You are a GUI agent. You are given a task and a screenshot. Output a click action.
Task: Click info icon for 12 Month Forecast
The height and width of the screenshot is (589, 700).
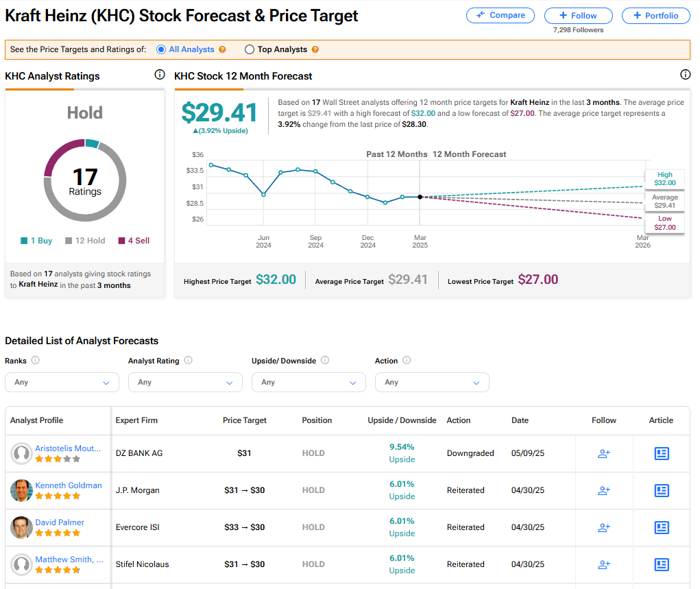tap(686, 75)
